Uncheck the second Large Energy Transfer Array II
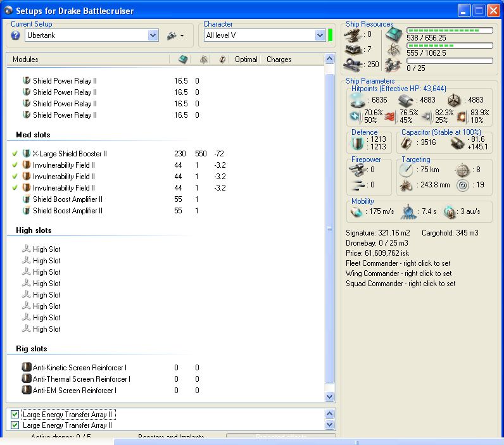Viewport: 504px width, 445px height. 15,425
